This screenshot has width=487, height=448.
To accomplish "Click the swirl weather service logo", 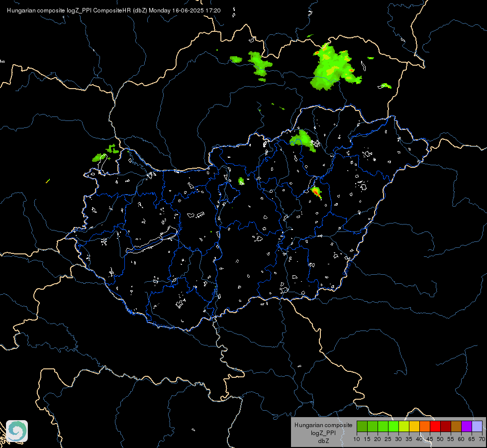I will (x=17, y=431).
